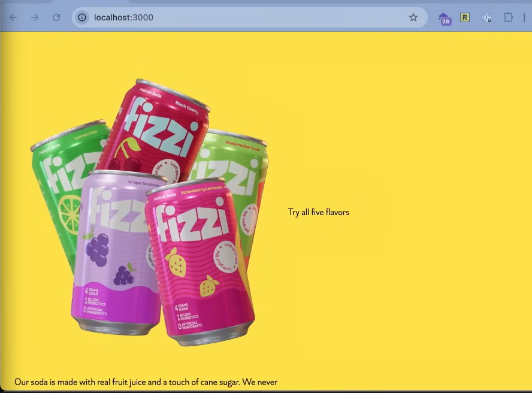
Task: Reload the page with the refresh icon
Action: tap(56, 17)
